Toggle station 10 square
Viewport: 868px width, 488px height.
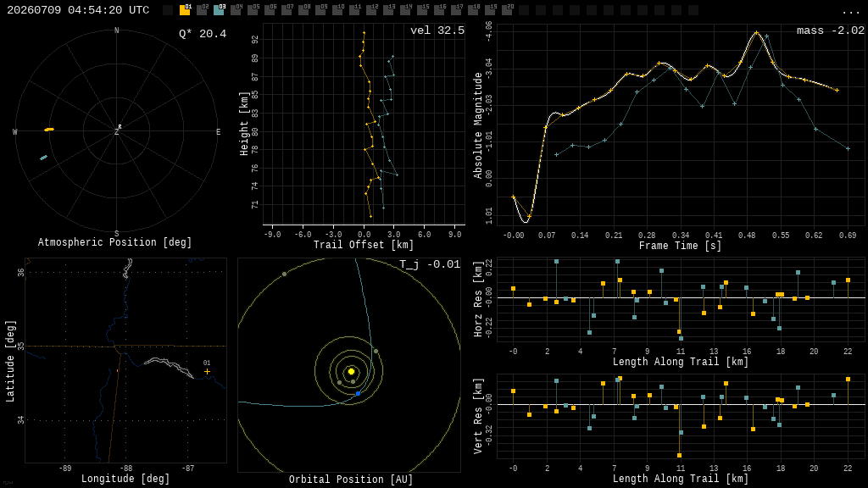tap(337, 10)
